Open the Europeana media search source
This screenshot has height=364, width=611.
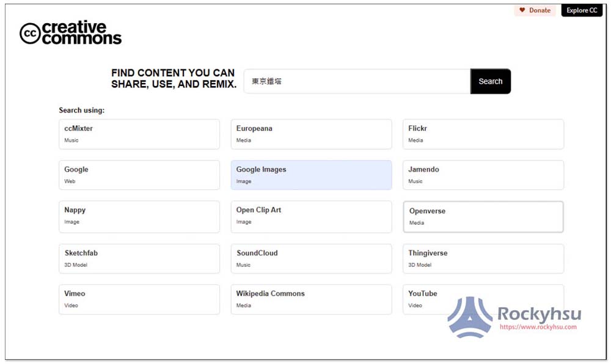(x=311, y=134)
